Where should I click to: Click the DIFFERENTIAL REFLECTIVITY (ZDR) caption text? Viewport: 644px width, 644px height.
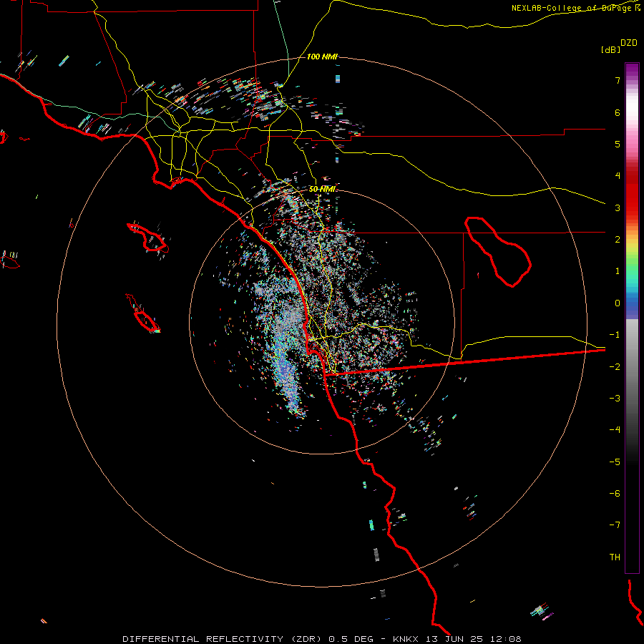224,639
